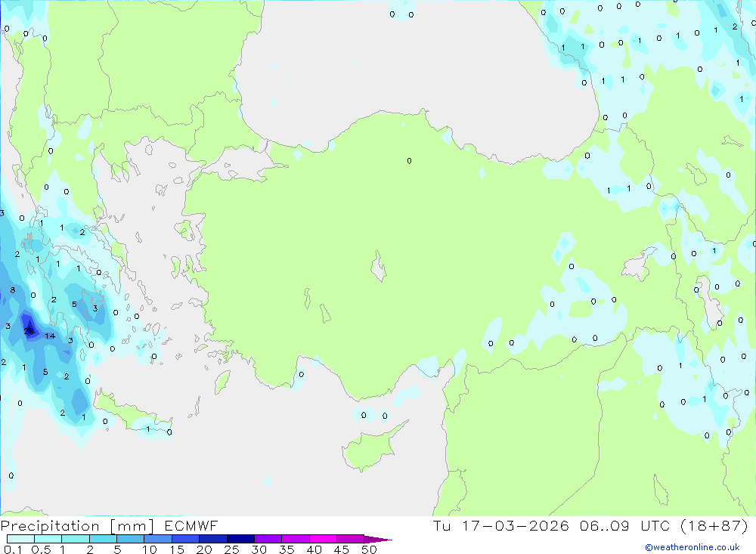
Task: Click the "40" legend scale label
Action: [x=314, y=549]
